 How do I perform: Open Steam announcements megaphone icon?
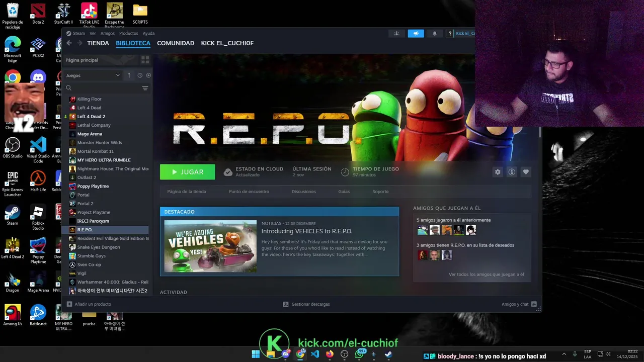click(416, 33)
